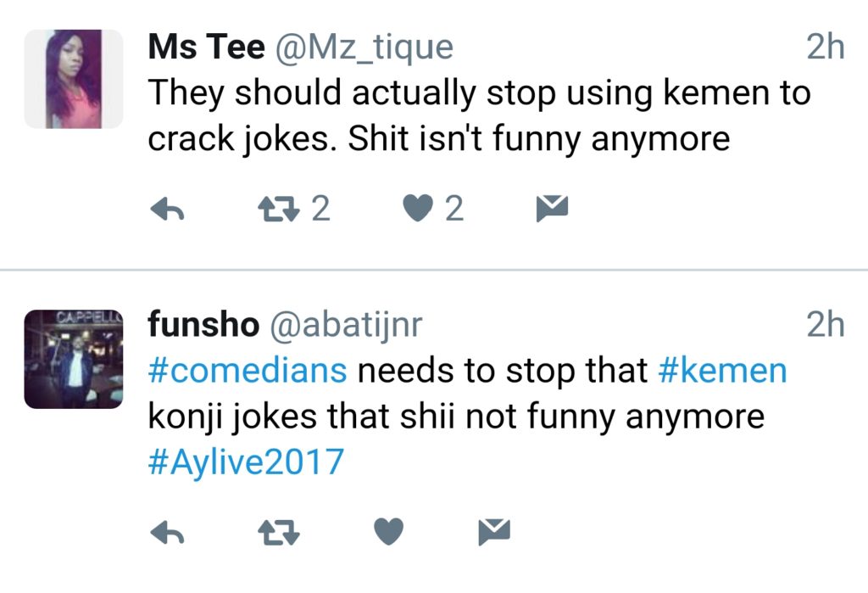Open the #comedians hashtag
This screenshot has height=593, width=868.
(x=248, y=372)
